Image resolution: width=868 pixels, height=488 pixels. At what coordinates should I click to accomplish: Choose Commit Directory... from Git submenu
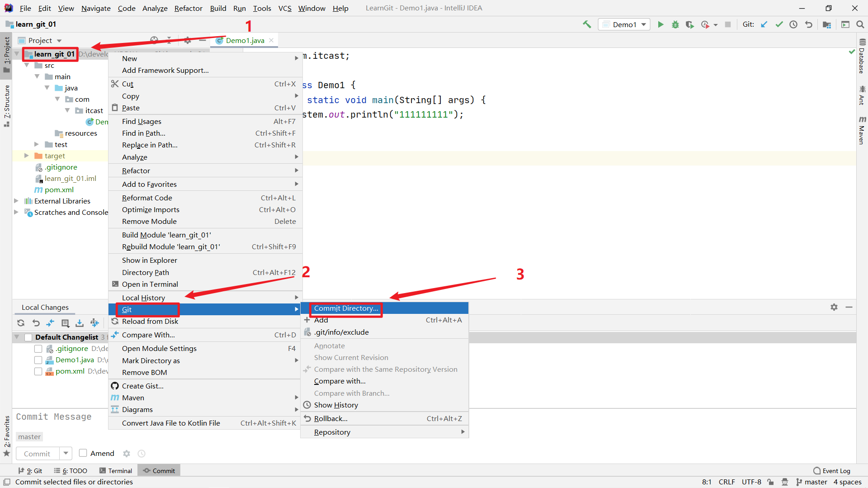coord(384,308)
